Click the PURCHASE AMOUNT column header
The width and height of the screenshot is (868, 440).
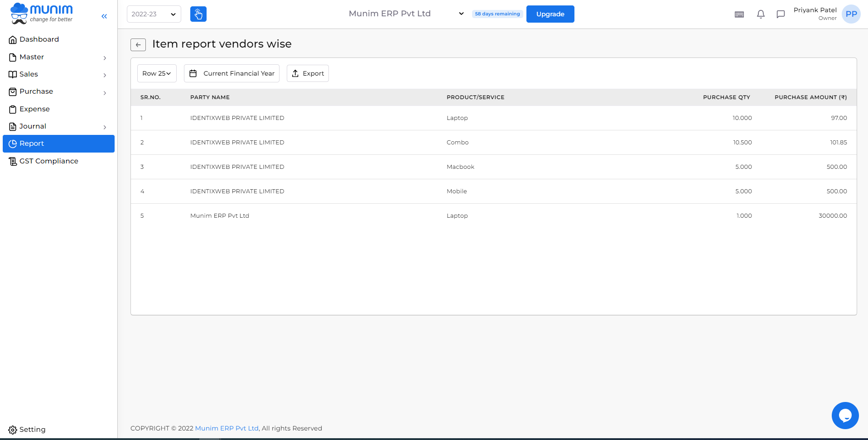click(x=810, y=97)
